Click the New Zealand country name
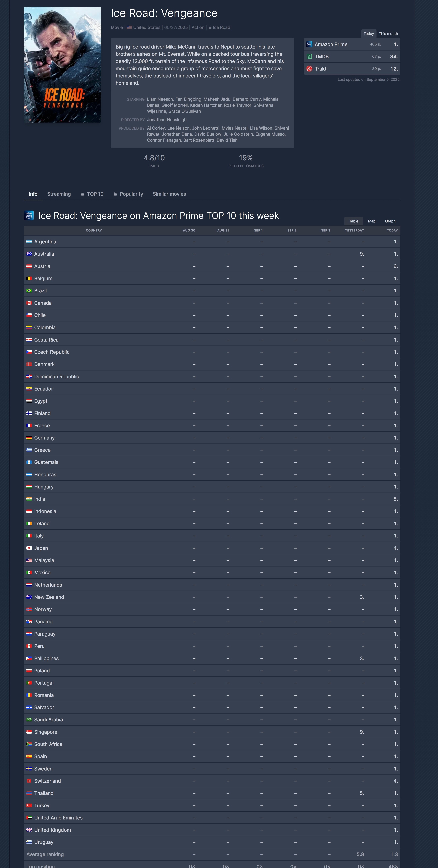This screenshot has height=868, width=438. pyautogui.click(x=49, y=597)
